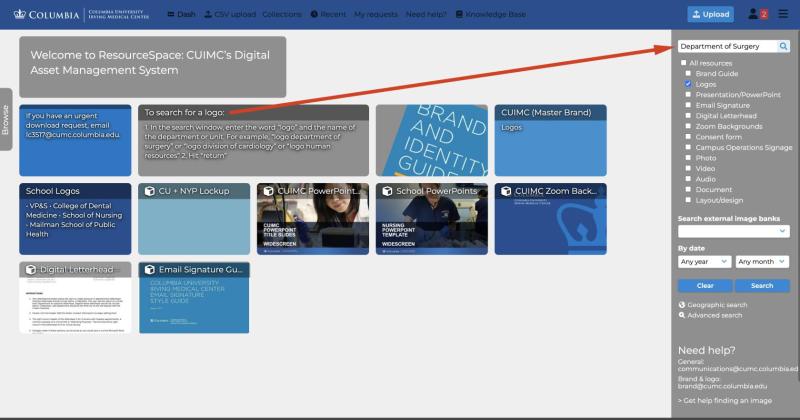Image resolution: width=800 pixels, height=420 pixels.
Task: Uncheck the Logos checkbox
Action: pos(688,84)
